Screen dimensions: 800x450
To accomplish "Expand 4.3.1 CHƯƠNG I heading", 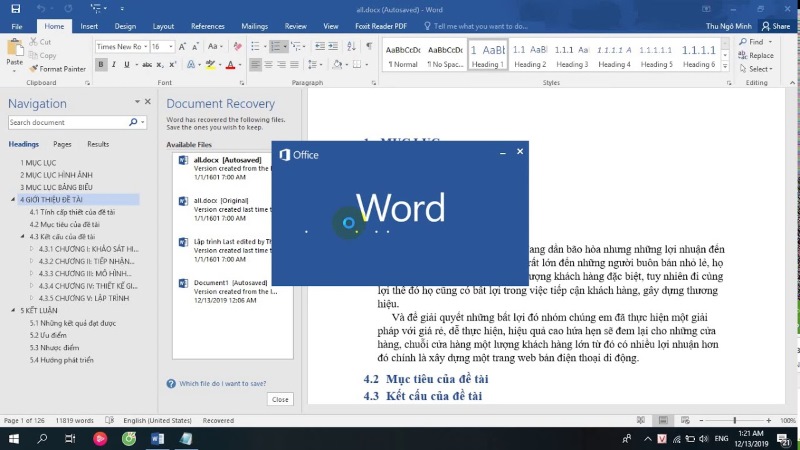I will coord(32,249).
